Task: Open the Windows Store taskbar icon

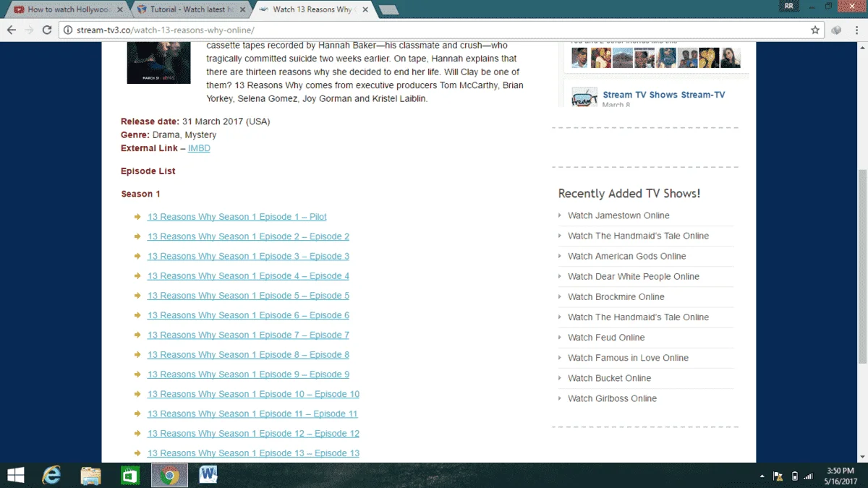Action: pyautogui.click(x=130, y=475)
